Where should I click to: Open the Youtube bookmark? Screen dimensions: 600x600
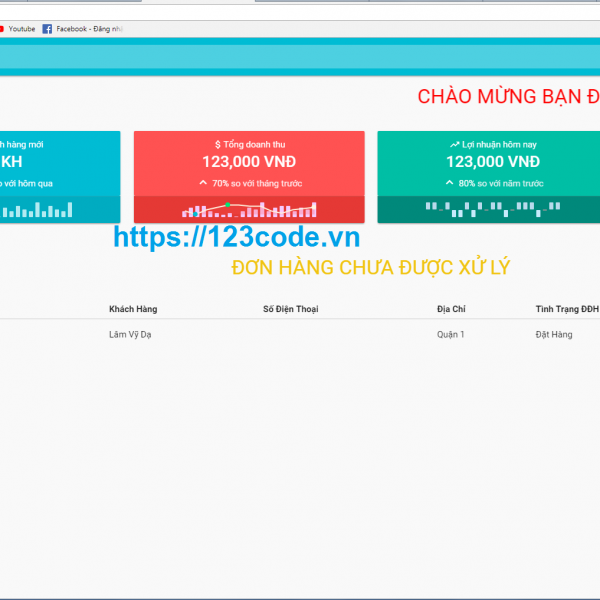click(21, 29)
